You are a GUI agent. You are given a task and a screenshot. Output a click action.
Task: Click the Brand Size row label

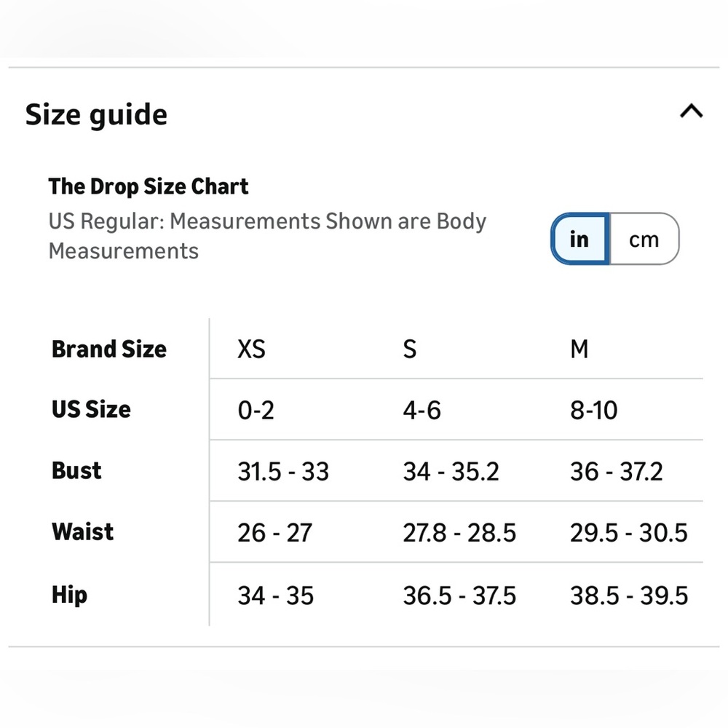tap(109, 349)
